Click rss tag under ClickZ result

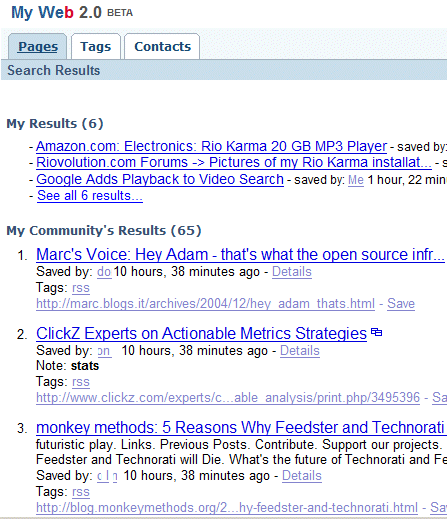coord(81,382)
